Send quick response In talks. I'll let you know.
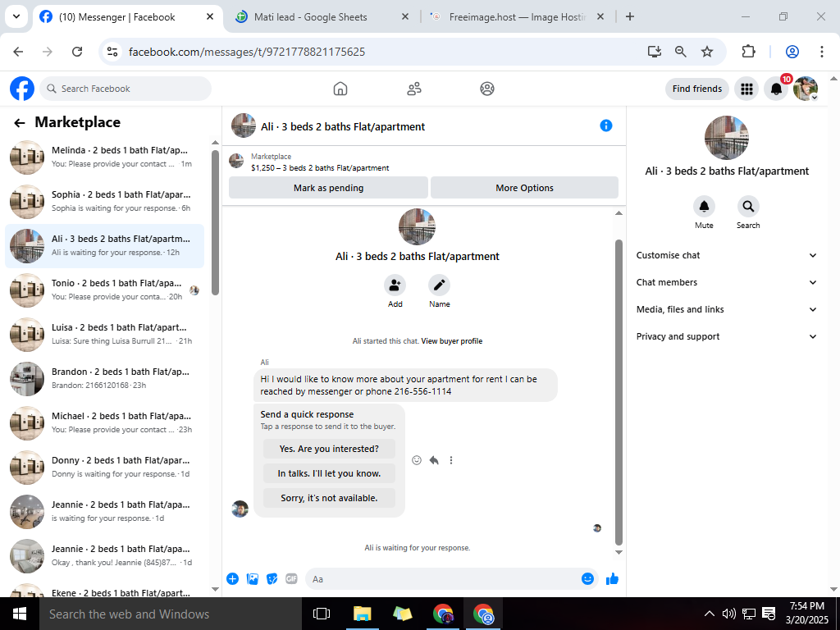 [x=329, y=473]
